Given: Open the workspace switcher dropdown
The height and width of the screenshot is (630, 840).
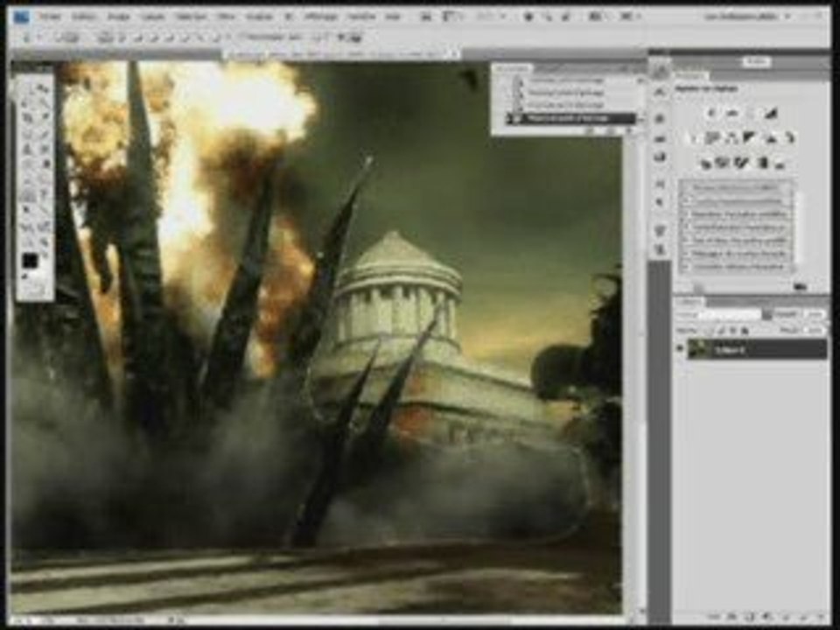Looking at the screenshot, I should 747,17.
